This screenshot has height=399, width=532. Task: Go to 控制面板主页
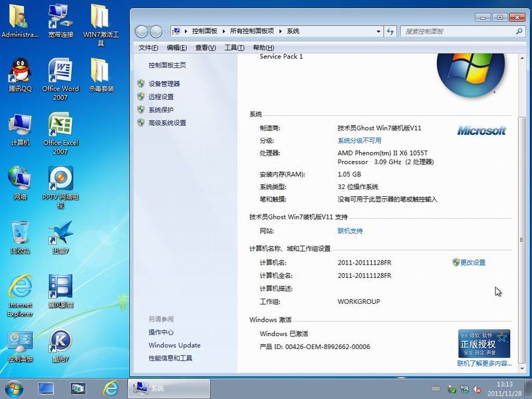pos(168,65)
